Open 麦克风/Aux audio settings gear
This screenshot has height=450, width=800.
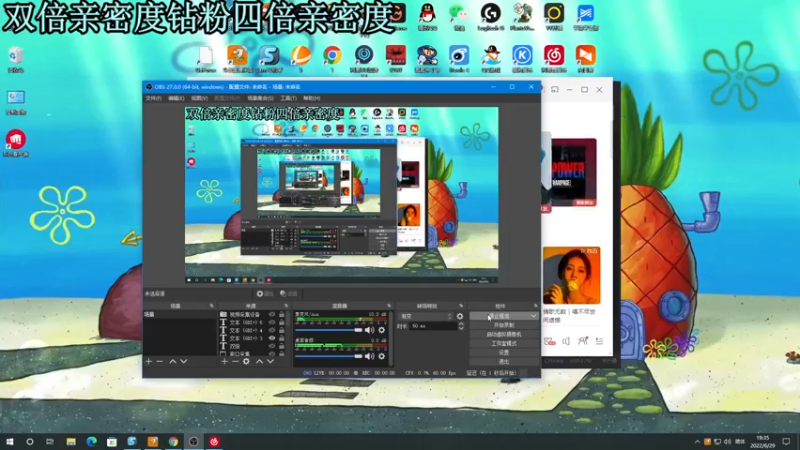[382, 330]
